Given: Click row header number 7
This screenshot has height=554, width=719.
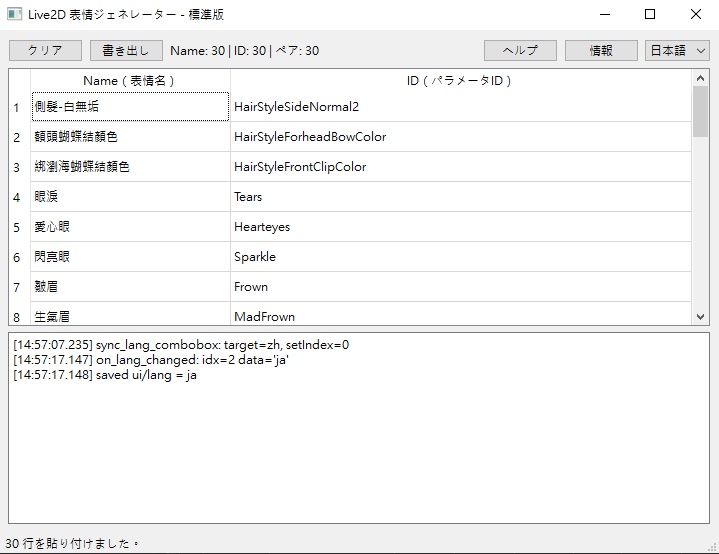Looking at the screenshot, I should tap(19, 287).
